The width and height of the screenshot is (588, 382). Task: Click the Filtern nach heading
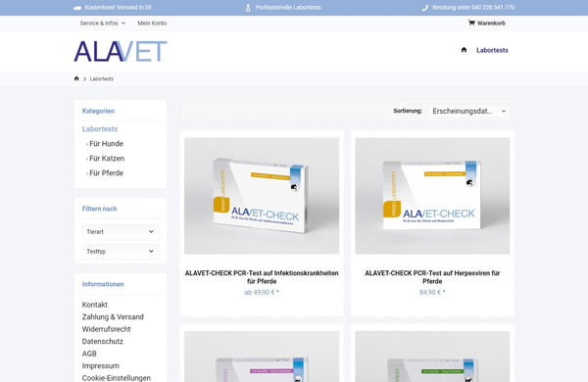[99, 209]
